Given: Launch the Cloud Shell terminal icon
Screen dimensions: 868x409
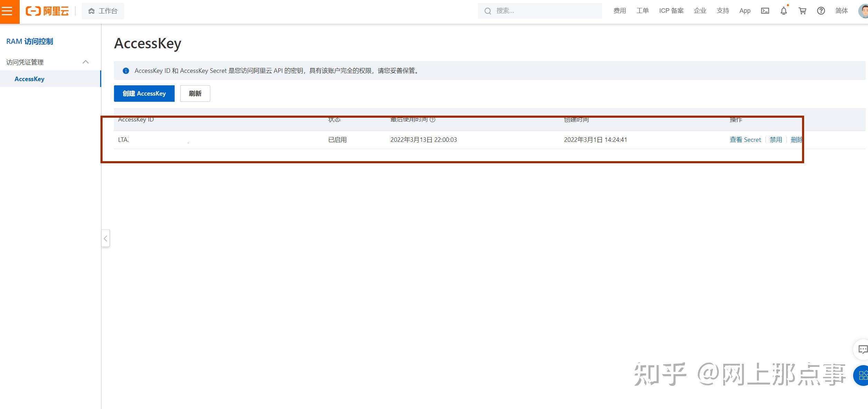Looking at the screenshot, I should coord(765,11).
